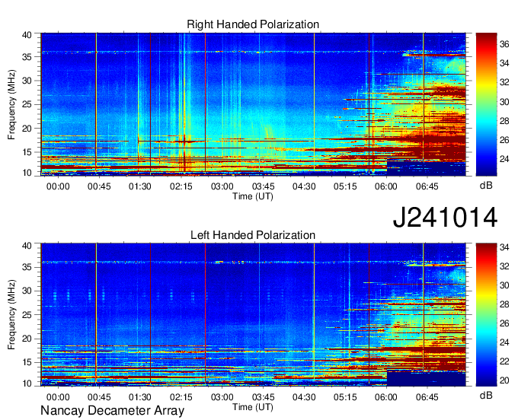
Task: Click the 00:00 time tick under Right Handed plot
Action: [x=58, y=186]
